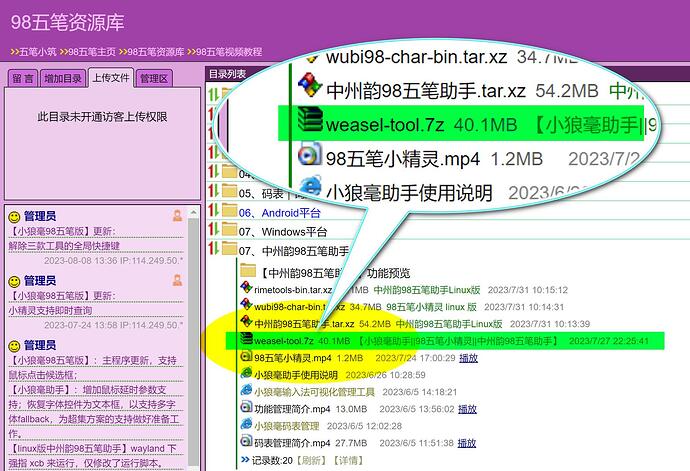The width and height of the screenshot is (690, 471).
Task: Click the 【中州韵98五笔助手】功能预览 folder icon
Action: point(246,272)
